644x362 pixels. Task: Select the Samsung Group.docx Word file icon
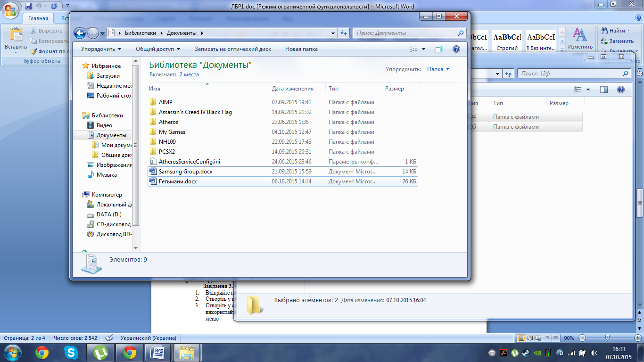click(x=153, y=172)
